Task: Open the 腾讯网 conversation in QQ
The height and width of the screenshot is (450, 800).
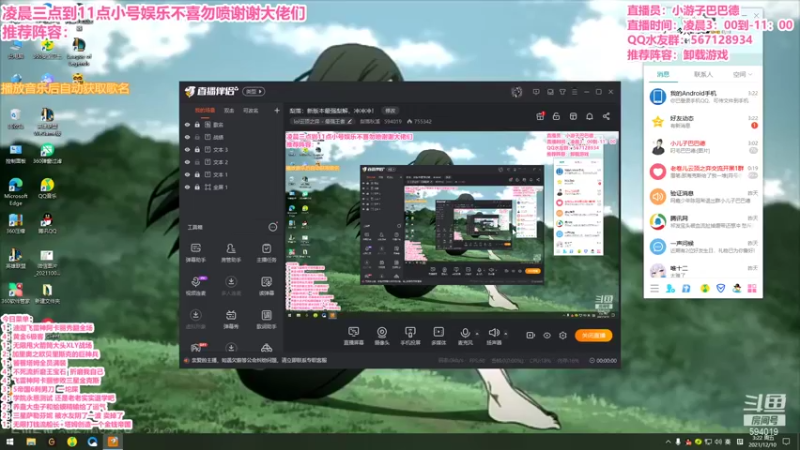Action: (704, 221)
